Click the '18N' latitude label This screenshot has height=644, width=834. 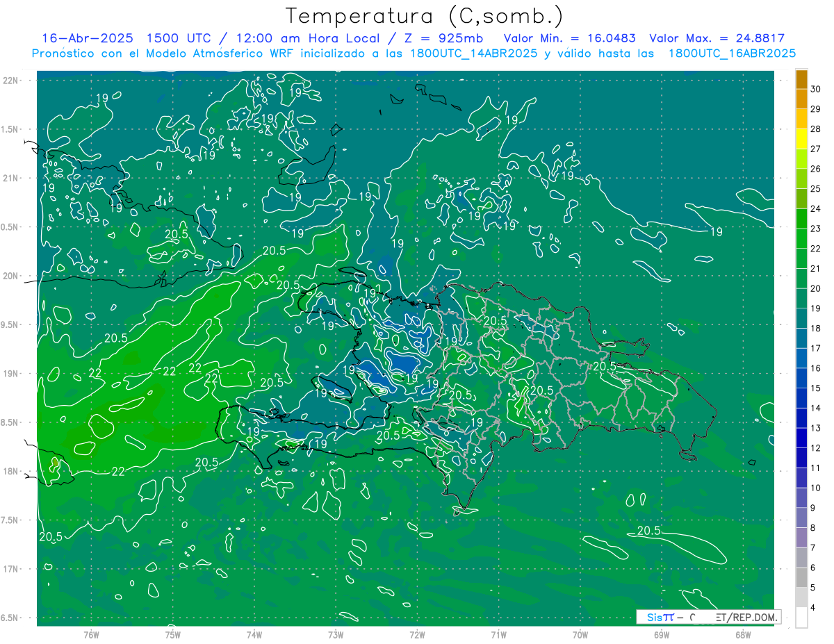[x=10, y=471]
